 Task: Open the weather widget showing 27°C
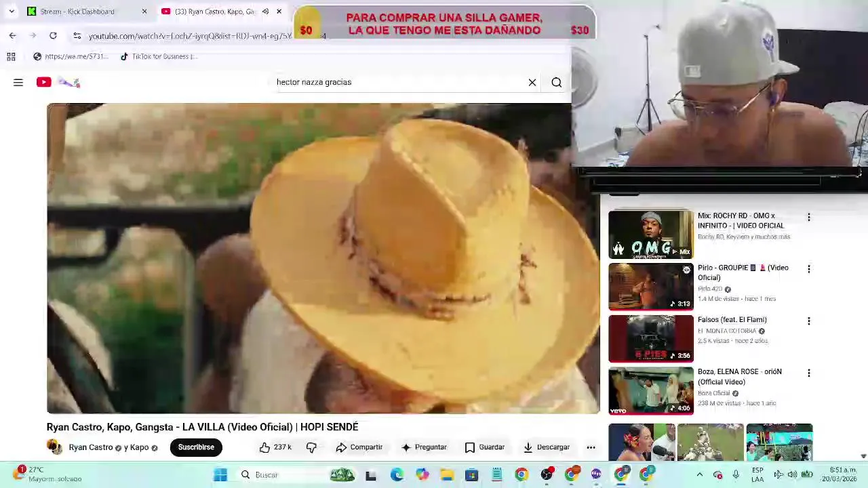(49, 474)
